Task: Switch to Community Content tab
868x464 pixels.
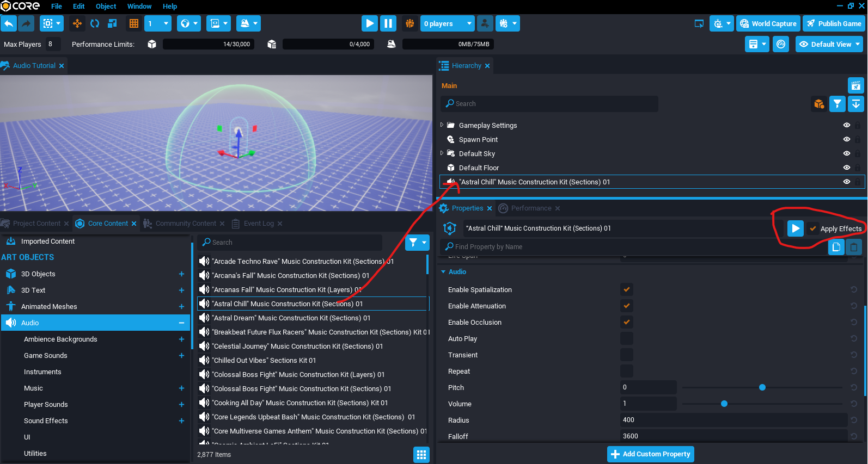Action: point(186,224)
